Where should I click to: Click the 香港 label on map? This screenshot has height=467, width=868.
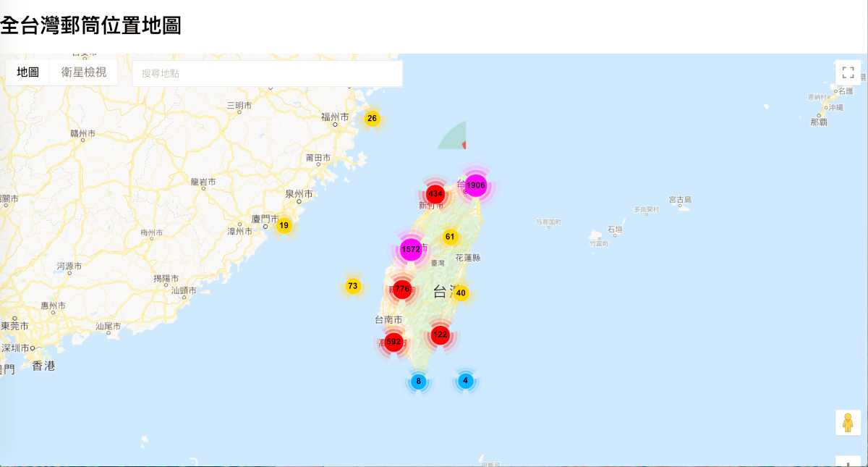tap(43, 366)
